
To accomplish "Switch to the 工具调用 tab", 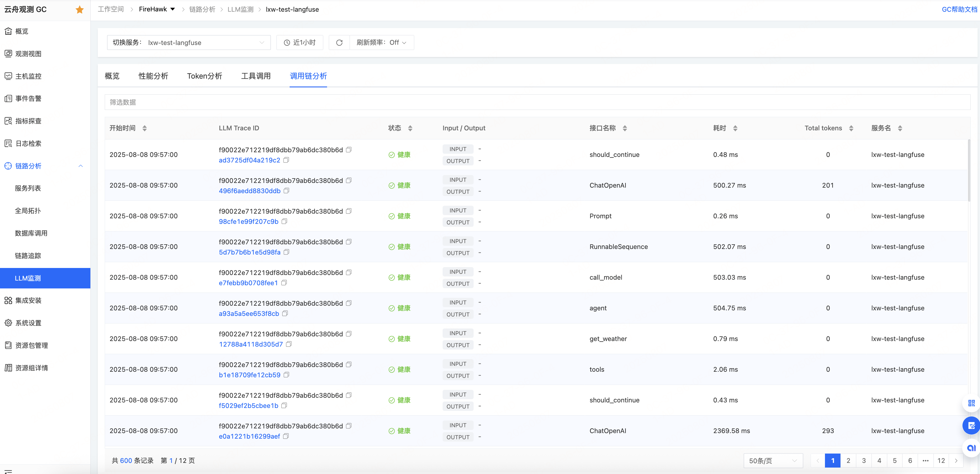I will [x=256, y=76].
